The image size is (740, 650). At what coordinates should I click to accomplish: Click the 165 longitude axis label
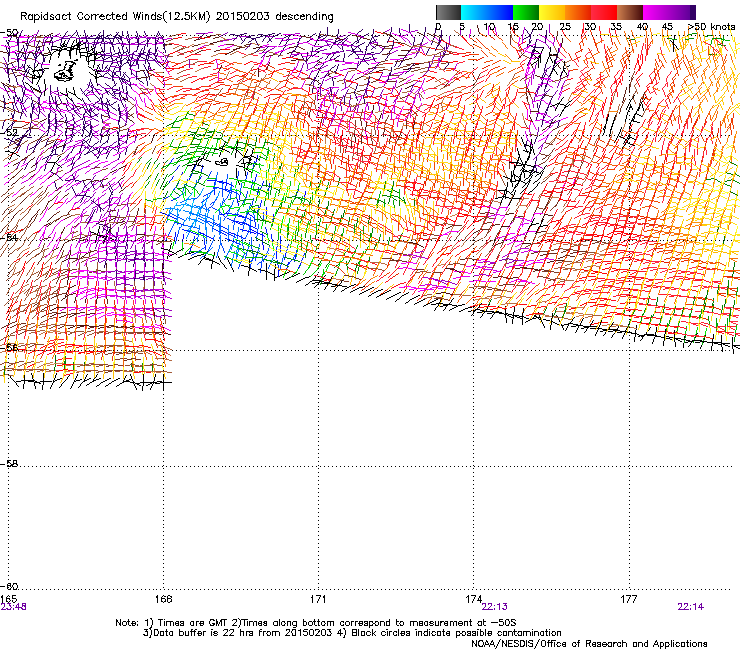[x=9, y=599]
